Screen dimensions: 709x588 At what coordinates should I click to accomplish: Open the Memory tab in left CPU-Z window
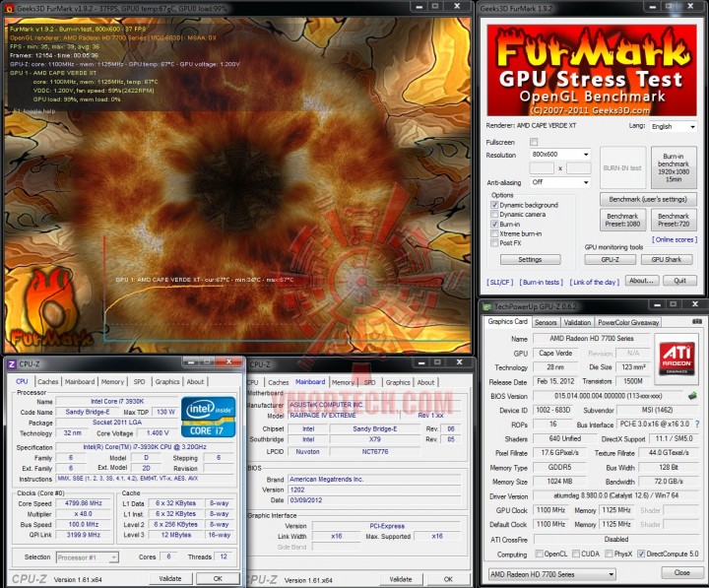pyautogui.click(x=112, y=382)
